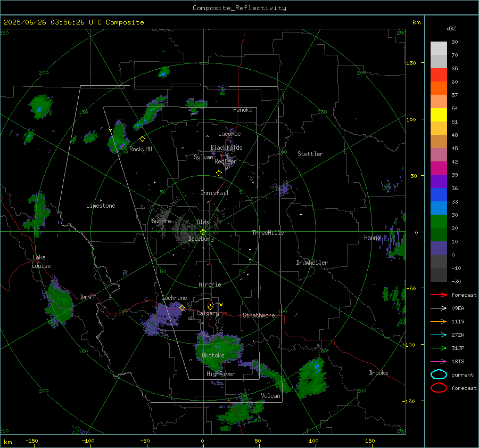This screenshot has width=479, height=448.
Task: Click the RockyMH map label
Action: click(x=141, y=149)
